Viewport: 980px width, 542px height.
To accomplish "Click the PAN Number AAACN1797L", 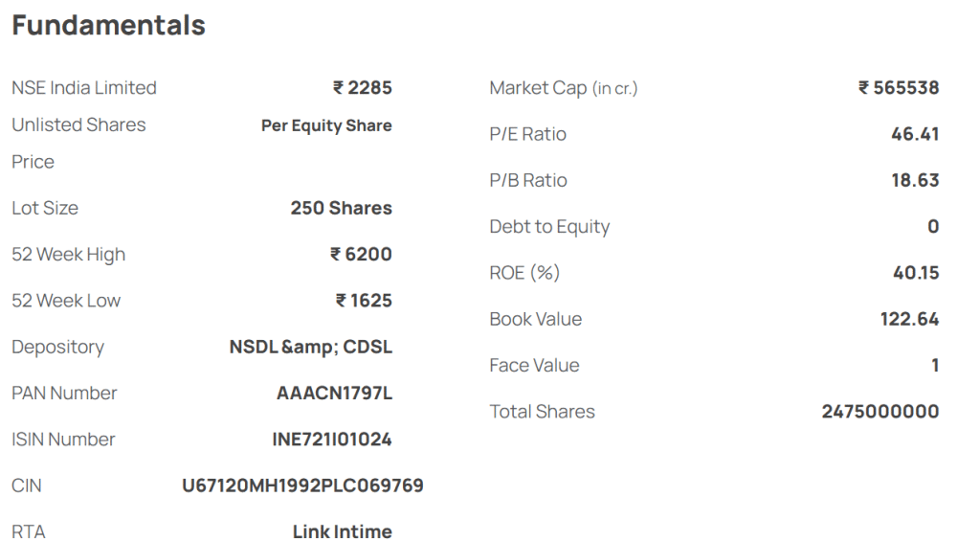I will coord(334,394).
